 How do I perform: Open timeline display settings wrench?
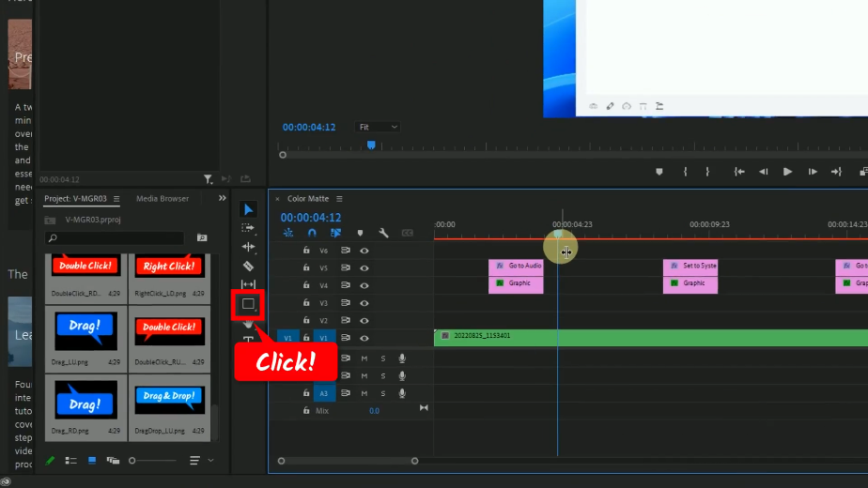pyautogui.click(x=383, y=233)
